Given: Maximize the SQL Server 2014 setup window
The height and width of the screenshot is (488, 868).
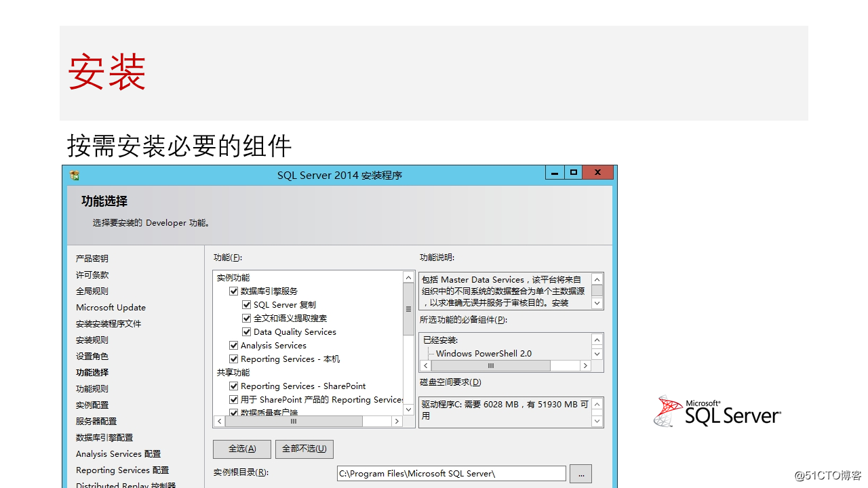Looking at the screenshot, I should pyautogui.click(x=574, y=173).
